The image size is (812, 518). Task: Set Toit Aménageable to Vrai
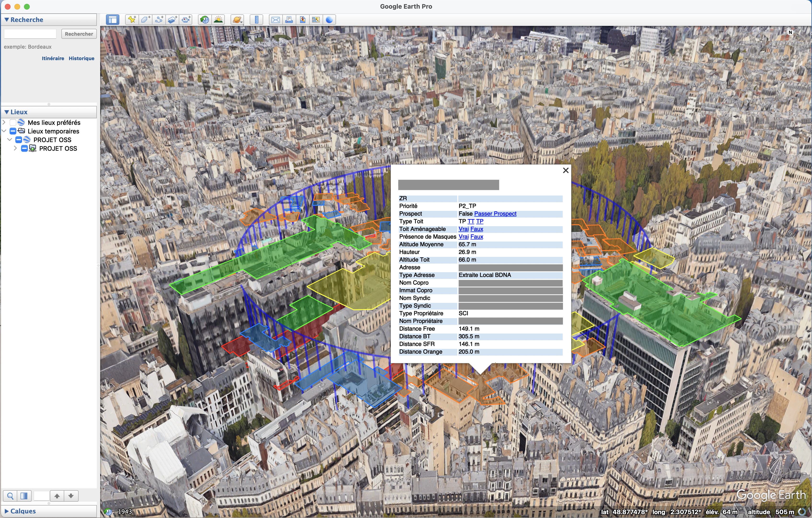tap(463, 229)
